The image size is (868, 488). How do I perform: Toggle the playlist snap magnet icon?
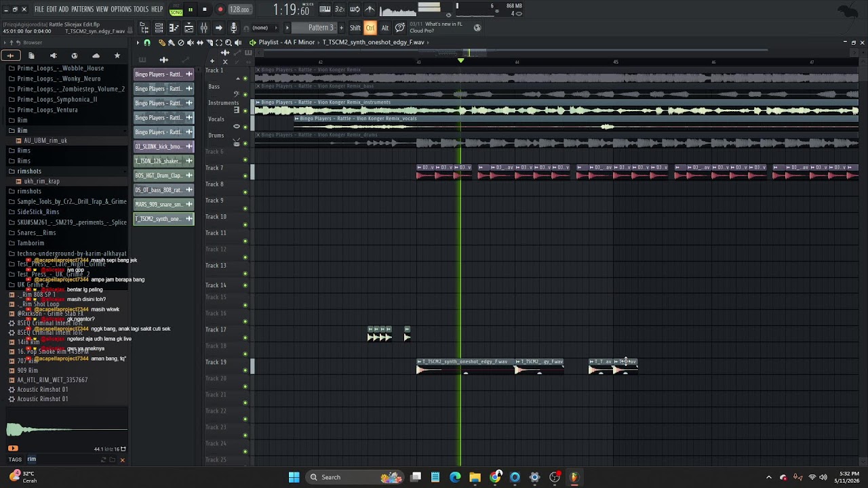pyautogui.click(x=147, y=43)
